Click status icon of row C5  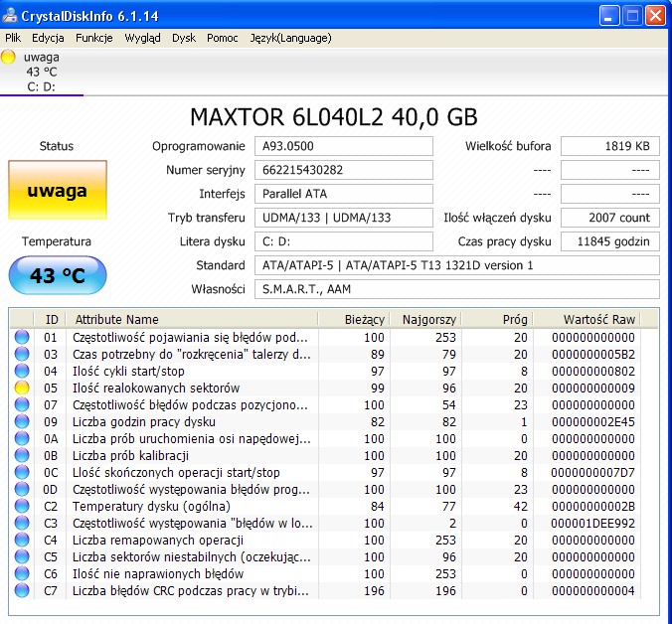click(22, 556)
